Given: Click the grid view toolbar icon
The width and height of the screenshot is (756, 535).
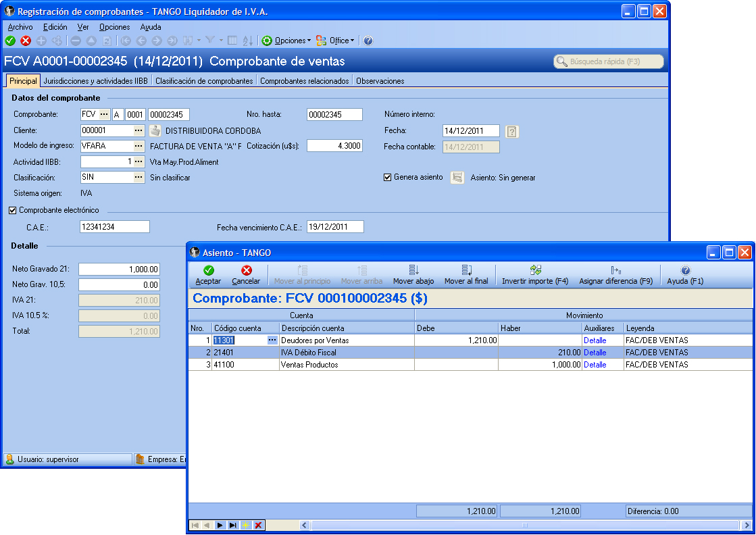Looking at the screenshot, I should (232, 41).
